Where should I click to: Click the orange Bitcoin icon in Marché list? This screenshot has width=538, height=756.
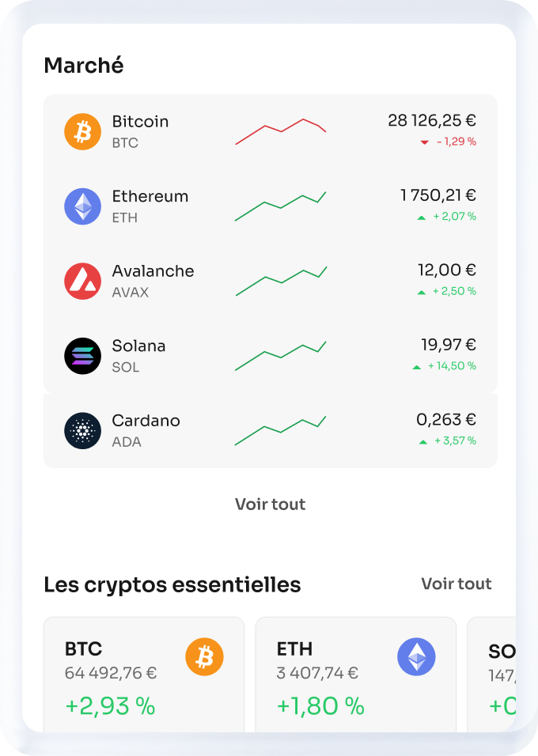coord(82,131)
